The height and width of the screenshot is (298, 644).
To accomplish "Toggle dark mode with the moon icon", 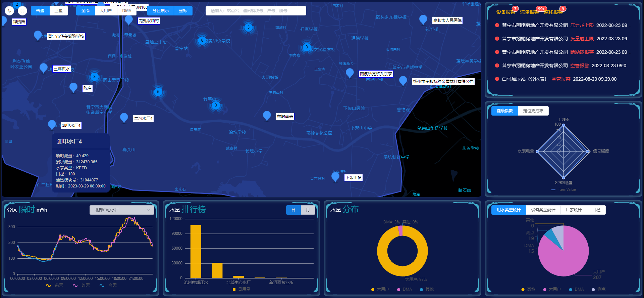I will pos(9,11).
